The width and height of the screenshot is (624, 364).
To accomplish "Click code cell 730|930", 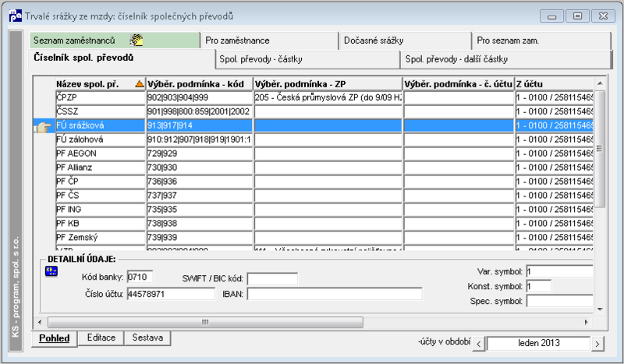I will pos(200,167).
